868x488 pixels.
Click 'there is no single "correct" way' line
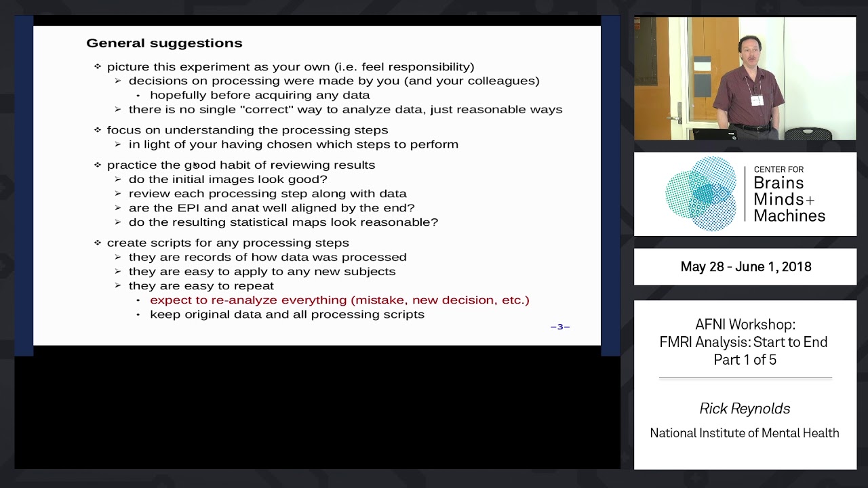345,109
